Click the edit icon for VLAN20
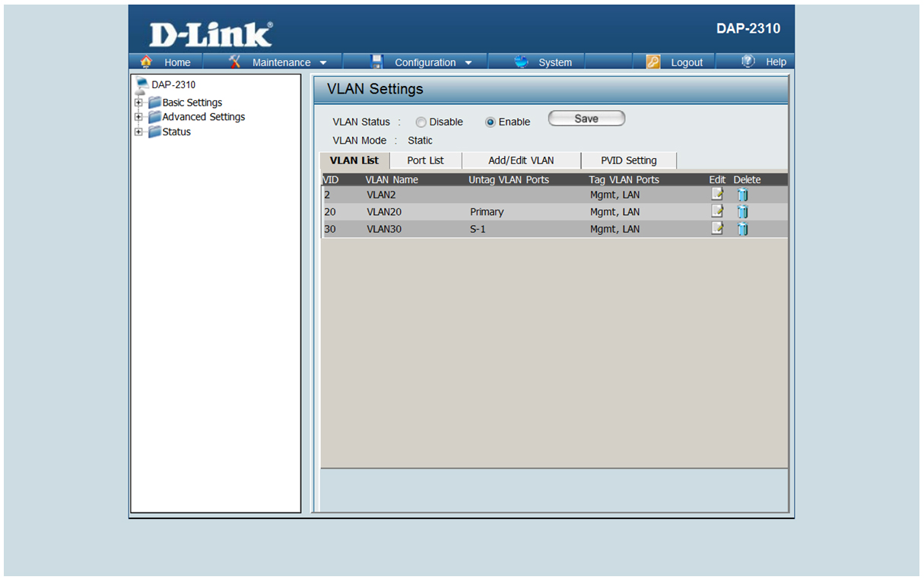The width and height of the screenshot is (924, 580). tap(716, 211)
